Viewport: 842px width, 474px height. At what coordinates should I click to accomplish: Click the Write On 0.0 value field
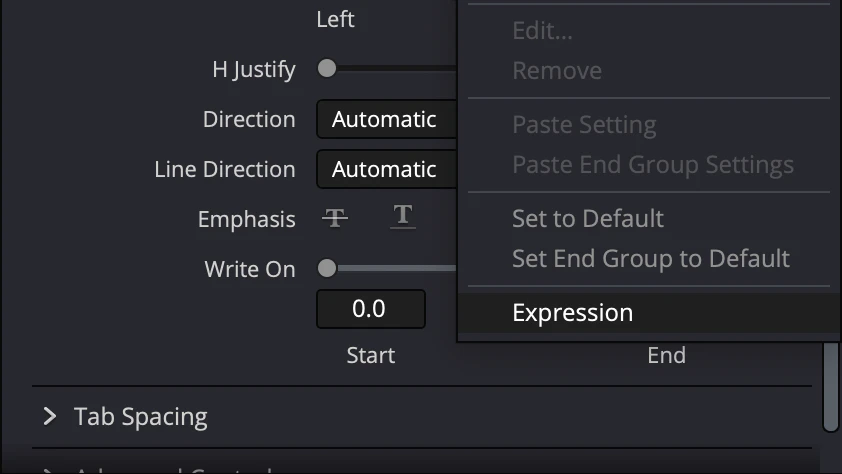[x=370, y=309]
